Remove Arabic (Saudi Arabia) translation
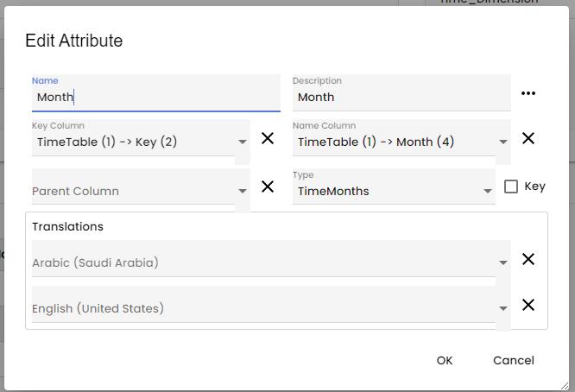575x392 pixels. (x=528, y=259)
